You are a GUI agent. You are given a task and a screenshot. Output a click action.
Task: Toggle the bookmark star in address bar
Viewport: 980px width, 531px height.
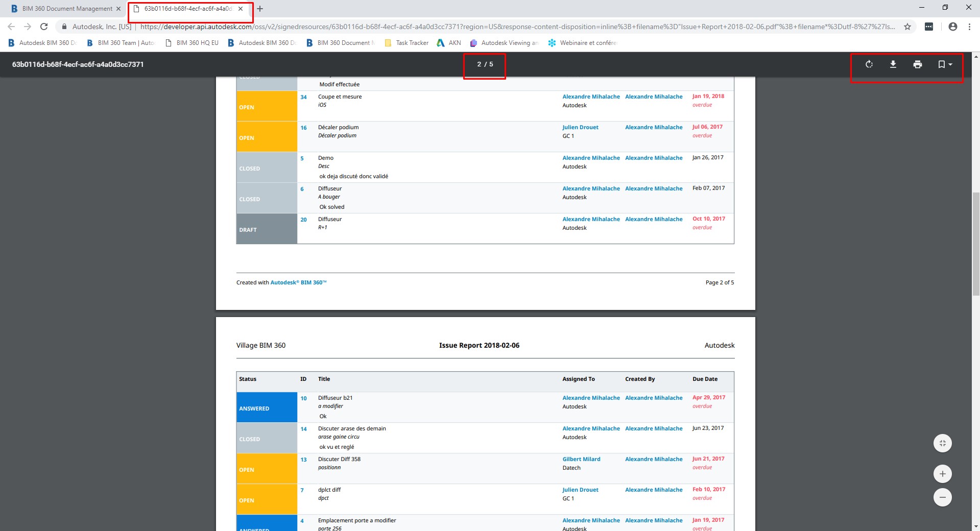907,27
